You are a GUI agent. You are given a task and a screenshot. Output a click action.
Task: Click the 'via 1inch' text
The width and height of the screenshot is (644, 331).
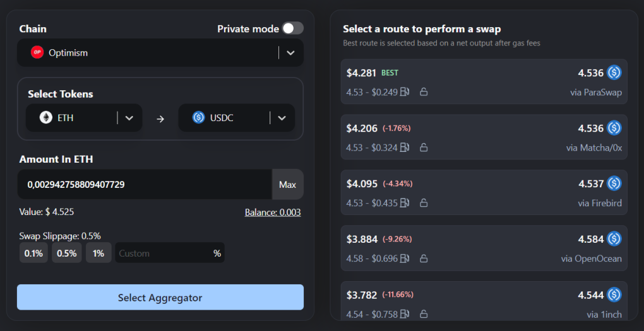click(604, 315)
